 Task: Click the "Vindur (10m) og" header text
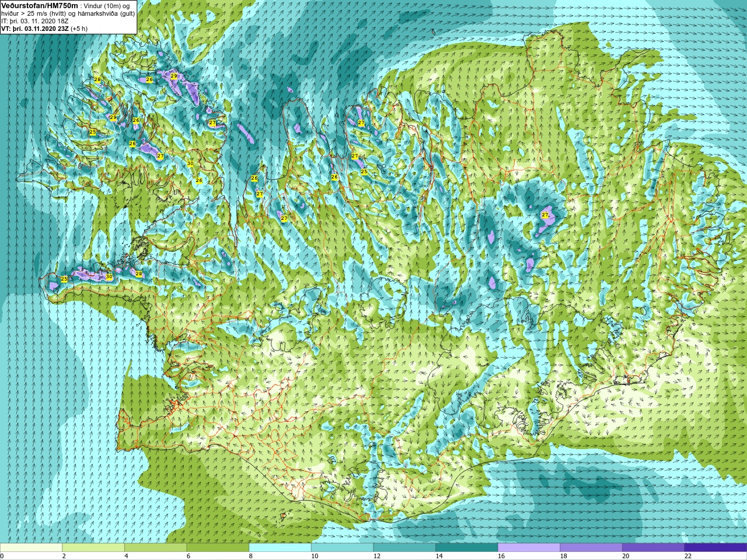point(107,6)
